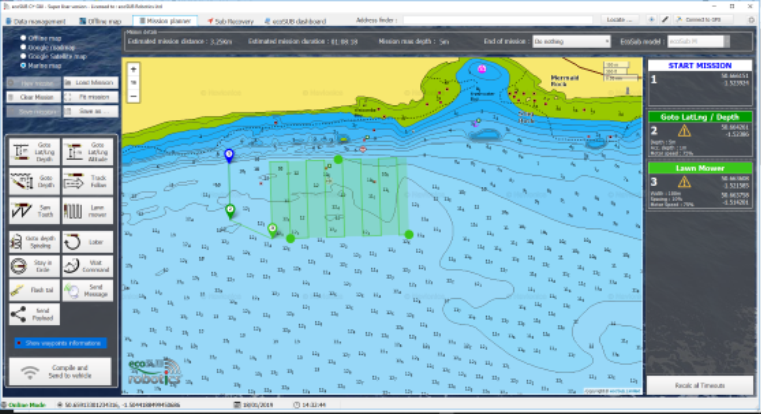Open the End of mission dropdown
This screenshot has height=414, width=761.
pos(571,41)
